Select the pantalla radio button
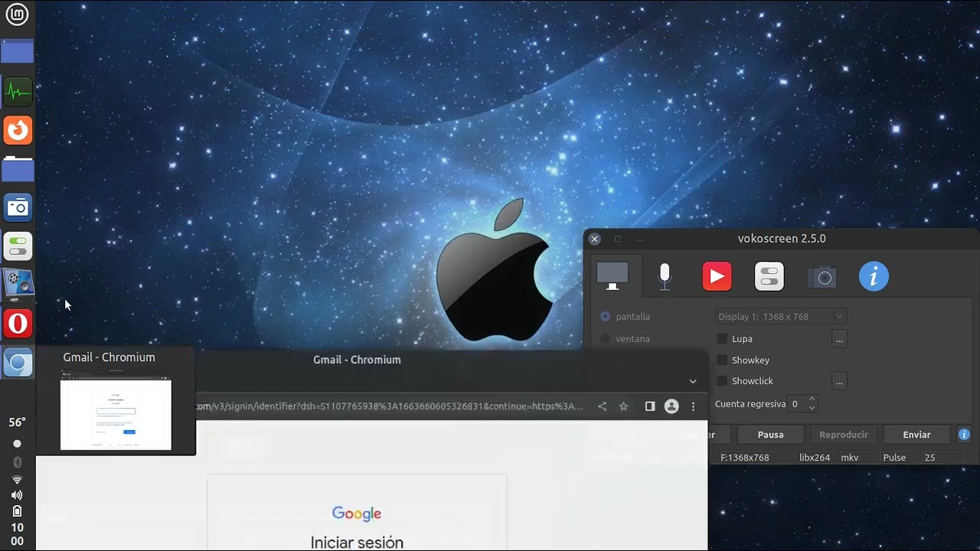This screenshot has width=980, height=551. click(606, 316)
